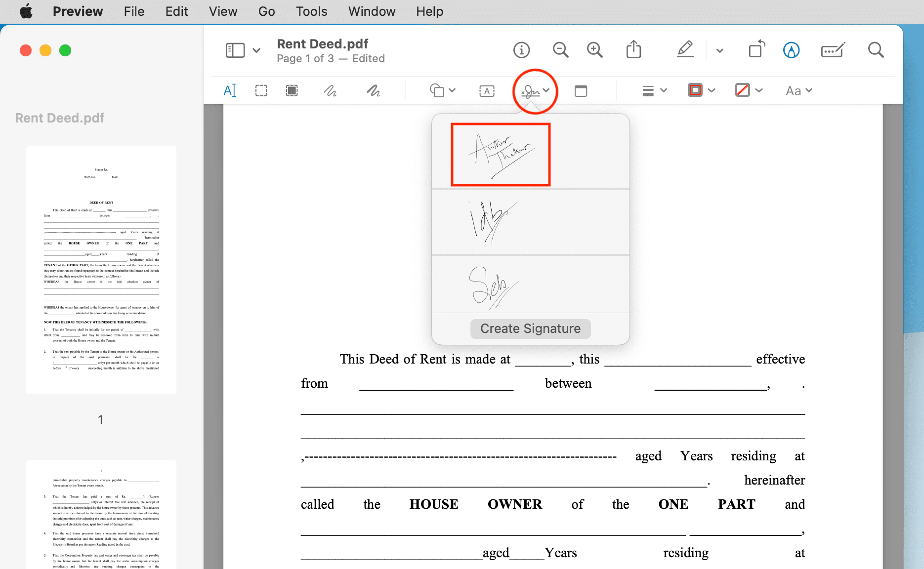Toggle the Markup toolbar button
Image resolution: width=924 pixels, height=569 pixels.
[792, 50]
